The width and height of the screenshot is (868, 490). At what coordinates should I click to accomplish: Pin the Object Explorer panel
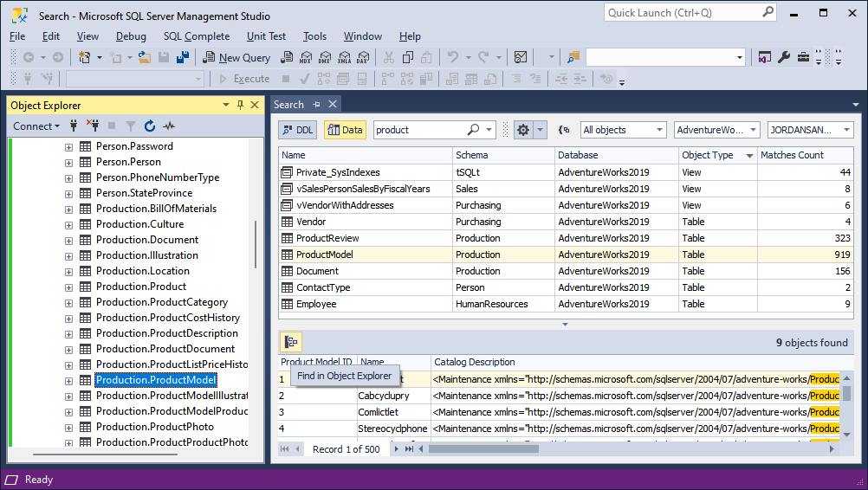coord(240,105)
